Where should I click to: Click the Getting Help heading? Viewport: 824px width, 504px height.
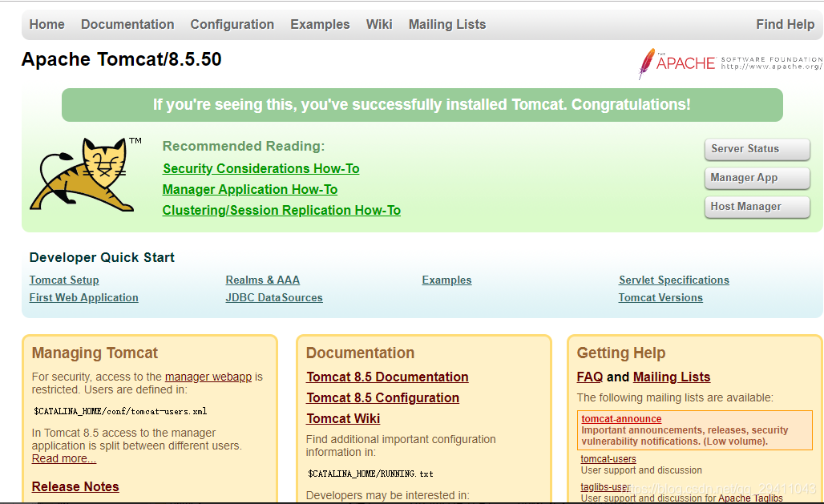(x=621, y=353)
